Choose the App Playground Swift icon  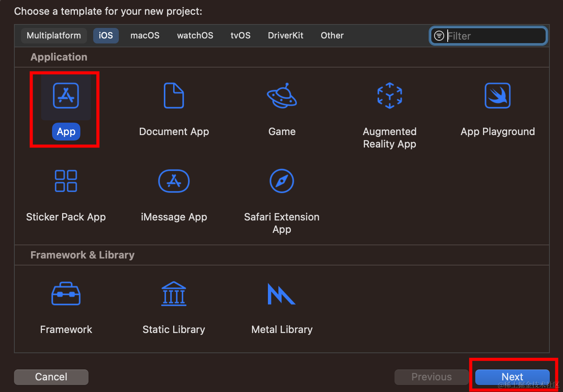498,95
